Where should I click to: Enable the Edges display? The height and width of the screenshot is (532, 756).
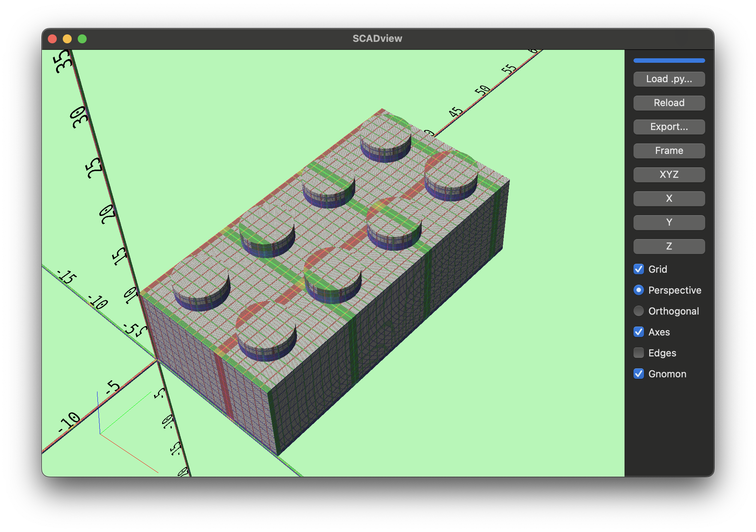(638, 353)
